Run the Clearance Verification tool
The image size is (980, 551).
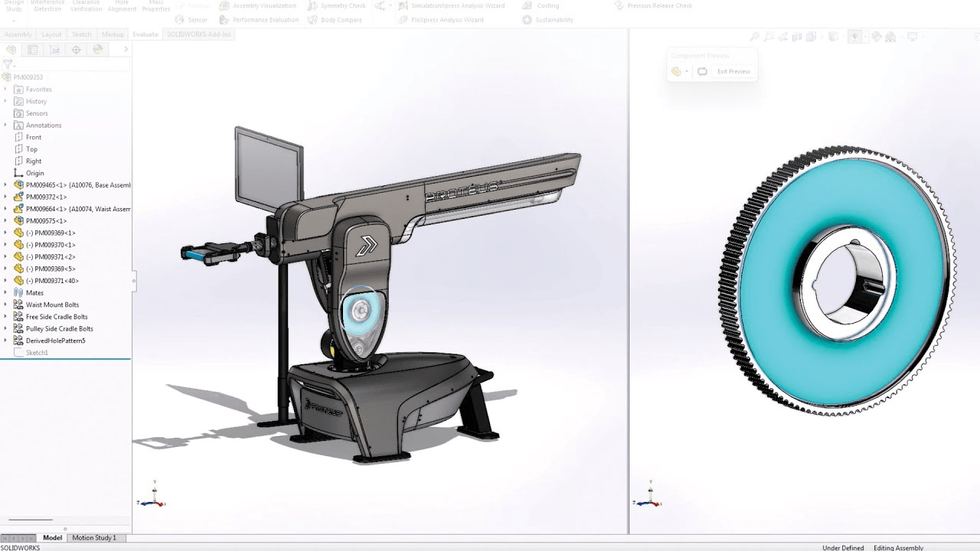(86, 6)
